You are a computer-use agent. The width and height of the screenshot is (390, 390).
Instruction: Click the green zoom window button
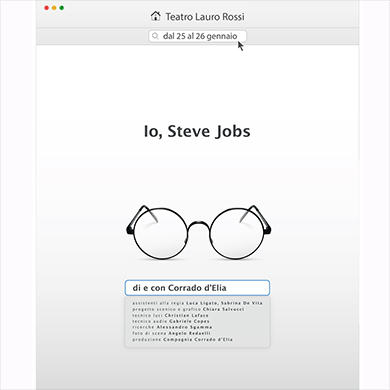[x=62, y=8]
